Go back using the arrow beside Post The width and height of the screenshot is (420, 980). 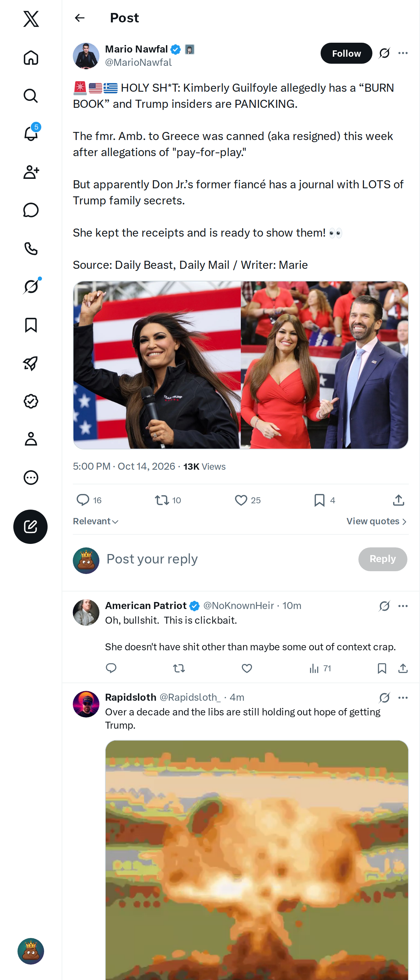(x=79, y=18)
